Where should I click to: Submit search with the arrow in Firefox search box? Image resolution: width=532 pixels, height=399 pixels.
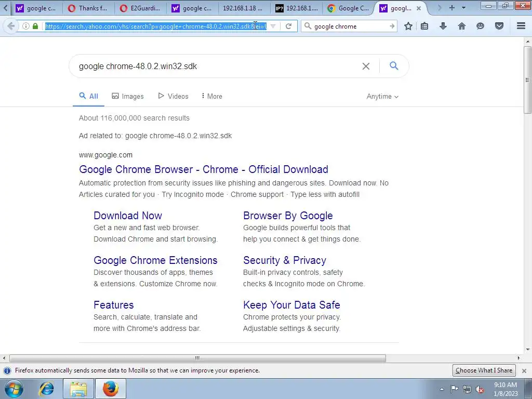click(392, 26)
